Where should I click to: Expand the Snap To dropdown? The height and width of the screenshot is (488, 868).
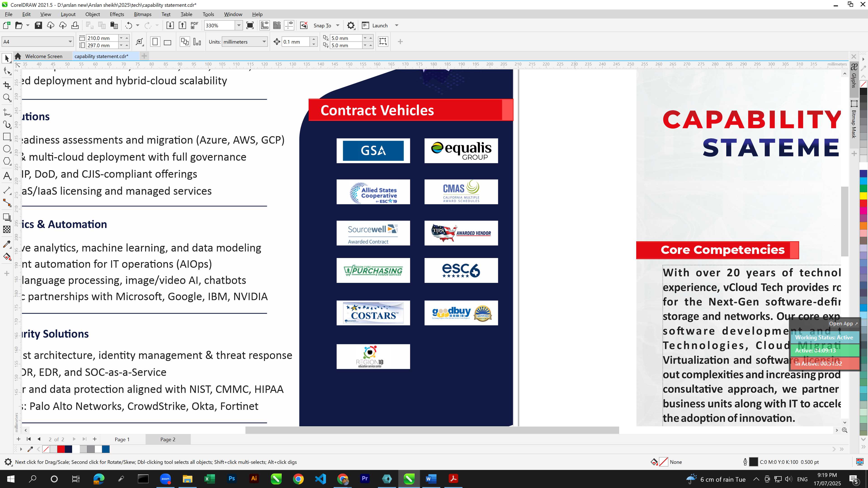[x=338, y=25]
